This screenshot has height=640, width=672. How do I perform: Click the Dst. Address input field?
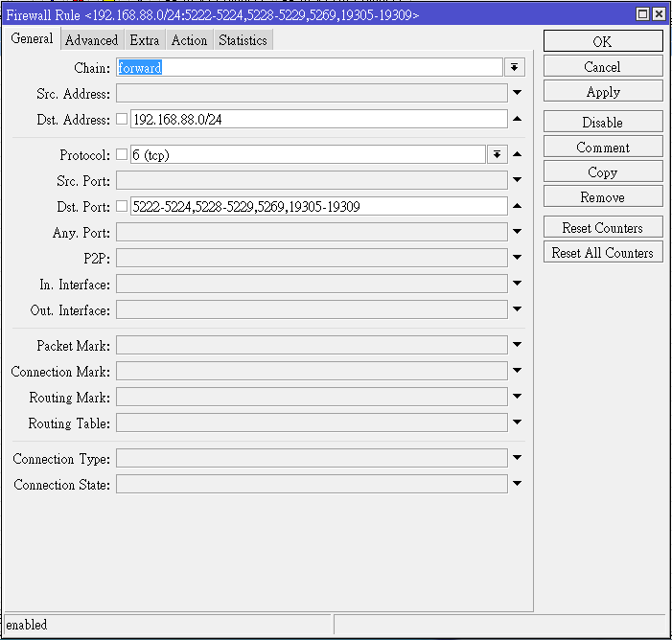(319, 119)
